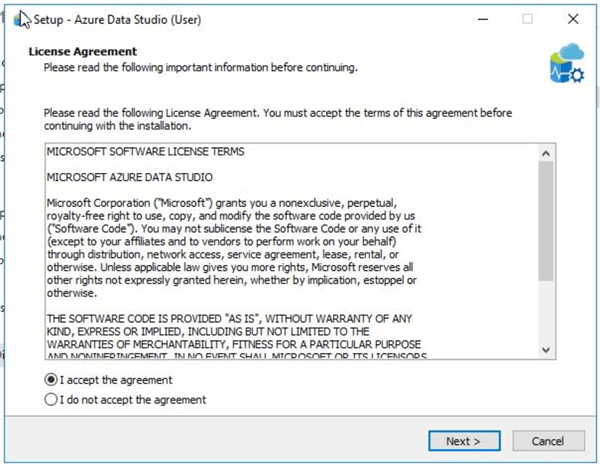Click the "License Agreement" heading
Screen dimensions: 600x465
(83, 51)
